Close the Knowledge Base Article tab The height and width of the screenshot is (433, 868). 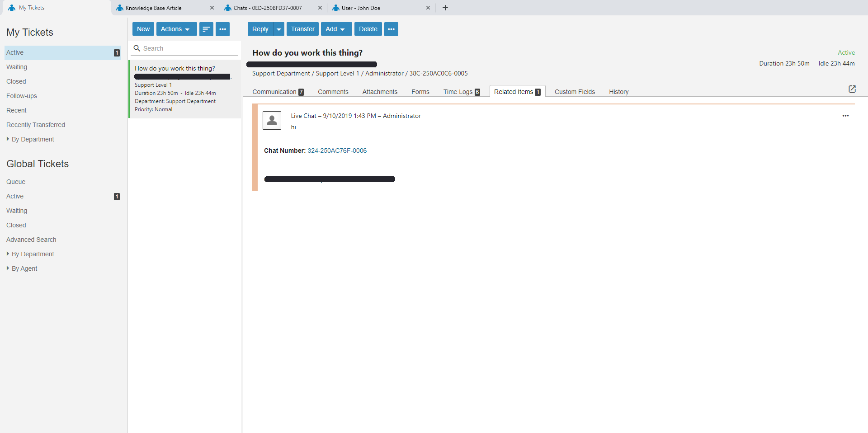212,8
